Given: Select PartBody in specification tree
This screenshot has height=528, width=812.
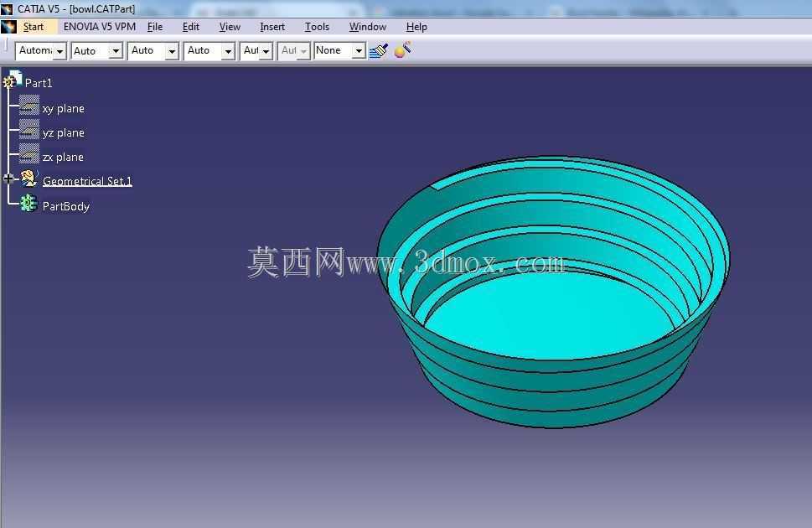Looking at the screenshot, I should click(65, 206).
